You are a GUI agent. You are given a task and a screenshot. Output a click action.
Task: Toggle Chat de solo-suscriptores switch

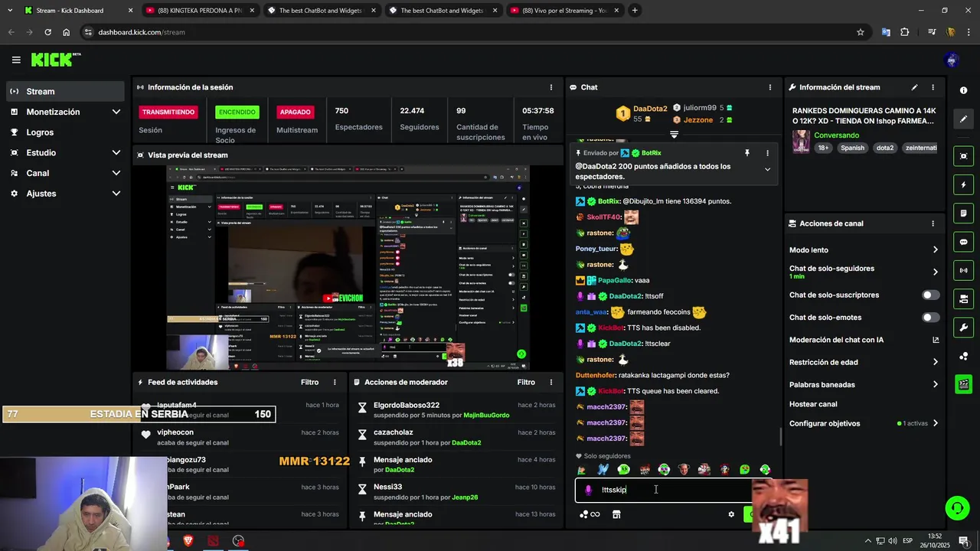click(x=930, y=295)
